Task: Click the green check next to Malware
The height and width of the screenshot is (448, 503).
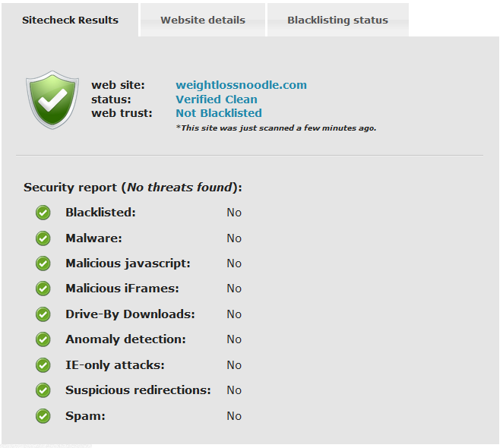Action: [x=43, y=238]
